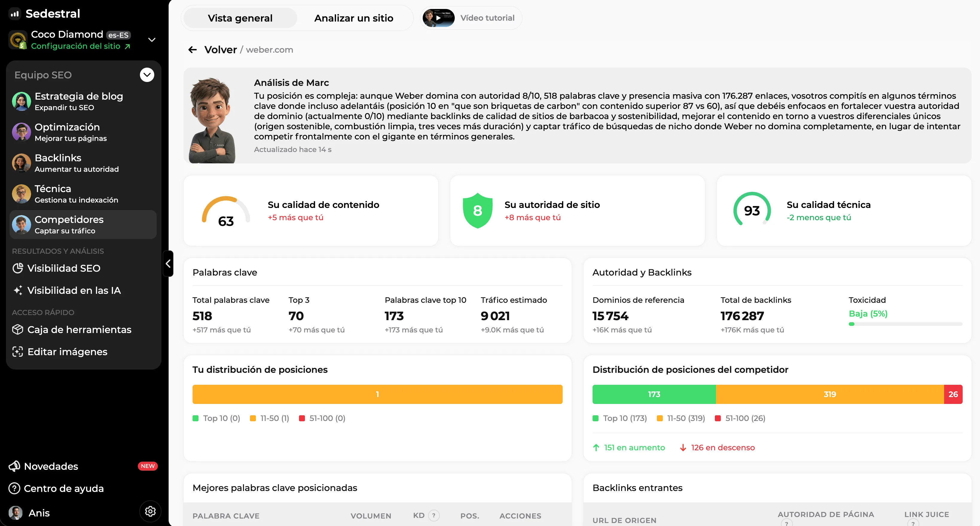Click the Estrategia de blog avatar icon
Viewport: 980px width, 526px height.
pos(21,101)
